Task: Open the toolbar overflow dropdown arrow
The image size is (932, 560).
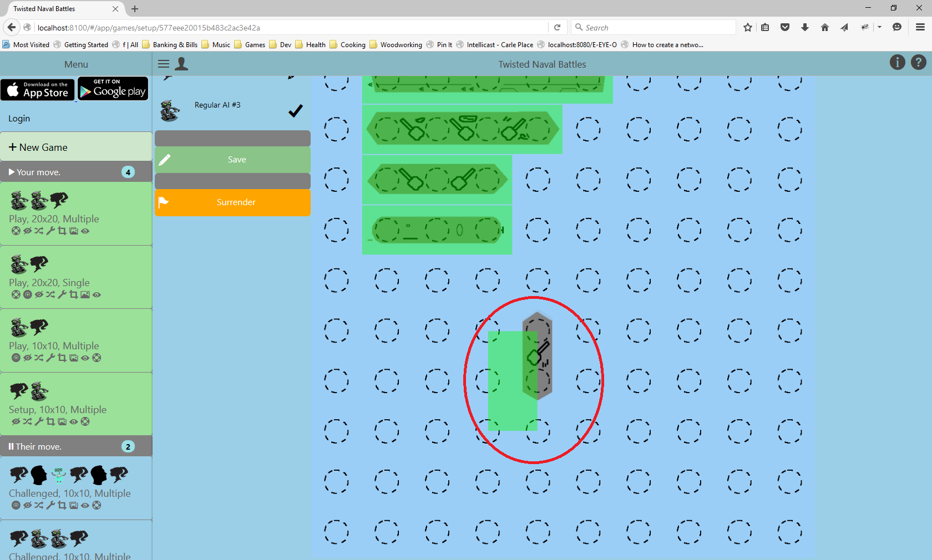Action: click(x=880, y=27)
